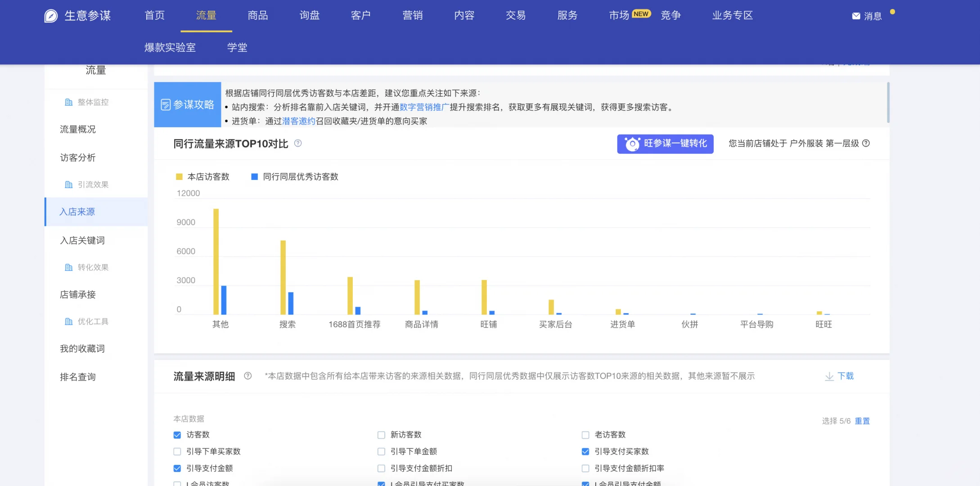980x486 pixels.
Task: Open the 学堂 nav item
Action: coord(237,48)
